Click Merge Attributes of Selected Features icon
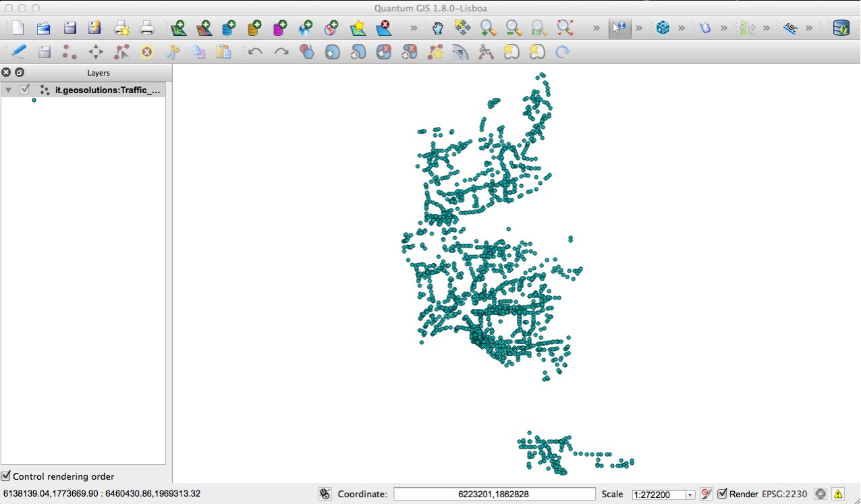The height and width of the screenshot is (504, 861). point(536,51)
